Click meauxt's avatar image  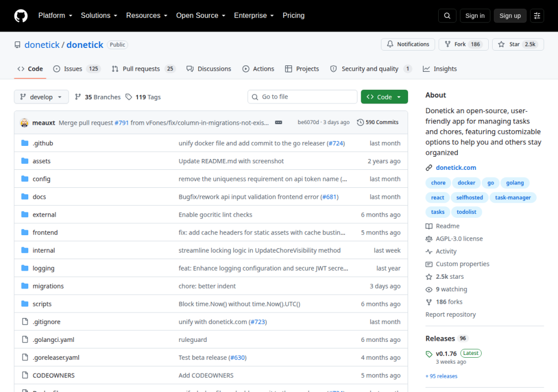click(24, 122)
